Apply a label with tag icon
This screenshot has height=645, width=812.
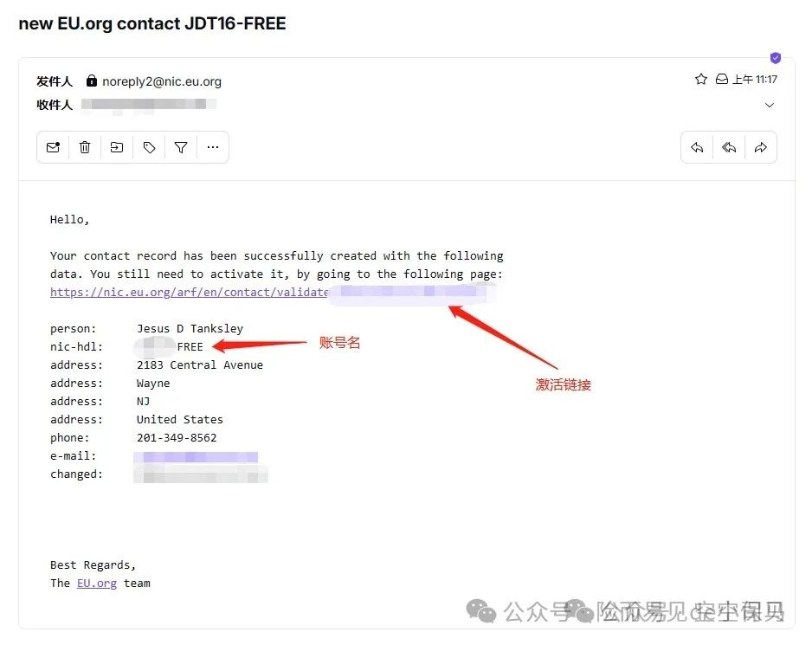click(149, 148)
